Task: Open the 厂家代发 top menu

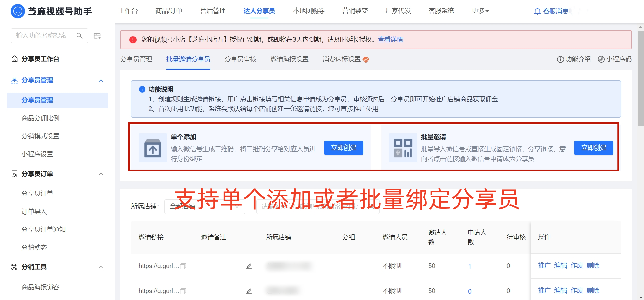Action: pyautogui.click(x=398, y=11)
